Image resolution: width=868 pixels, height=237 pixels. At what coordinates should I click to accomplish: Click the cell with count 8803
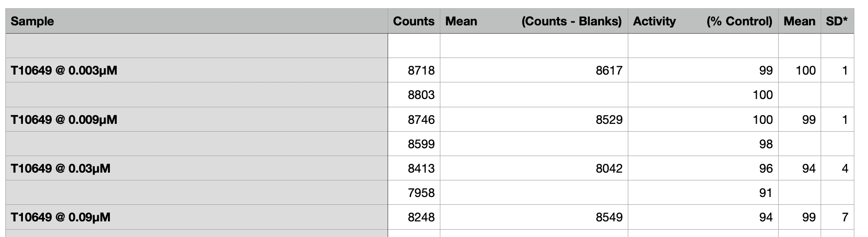pos(414,95)
